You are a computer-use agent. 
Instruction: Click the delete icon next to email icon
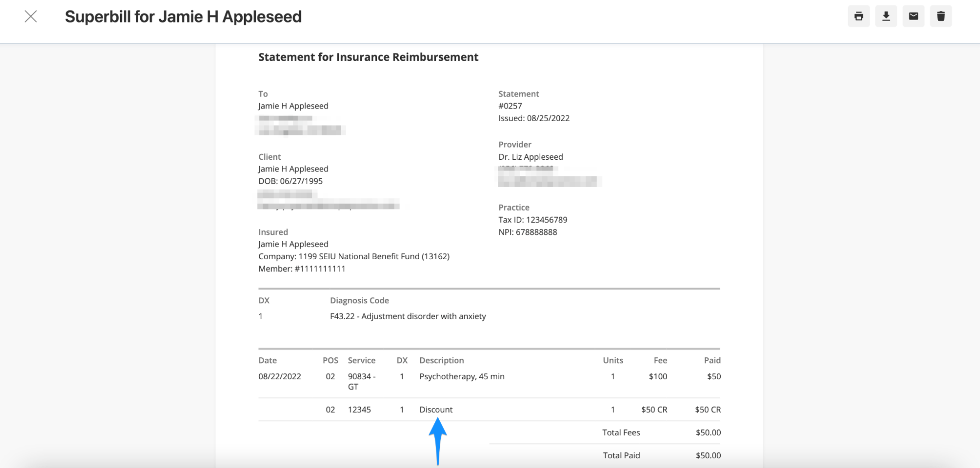click(x=941, y=16)
